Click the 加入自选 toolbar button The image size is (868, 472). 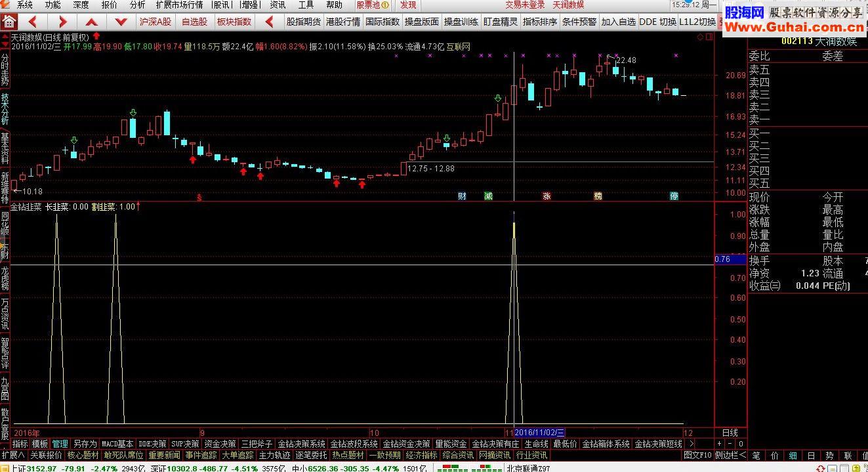(619, 22)
